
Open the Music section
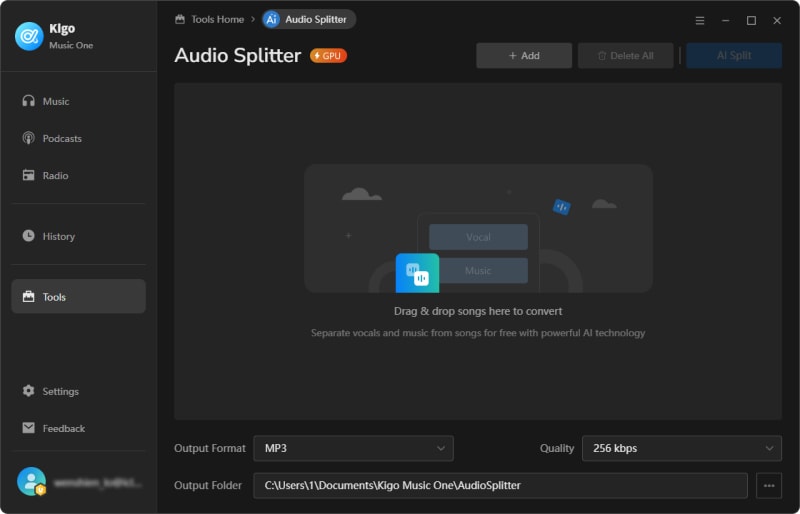tap(78, 101)
